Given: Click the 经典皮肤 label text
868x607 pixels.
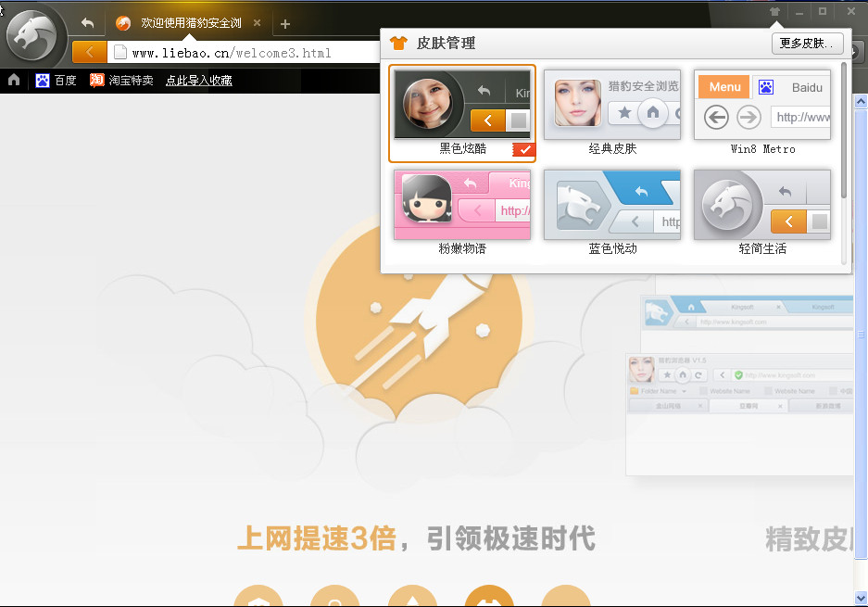Looking at the screenshot, I should 612,148.
